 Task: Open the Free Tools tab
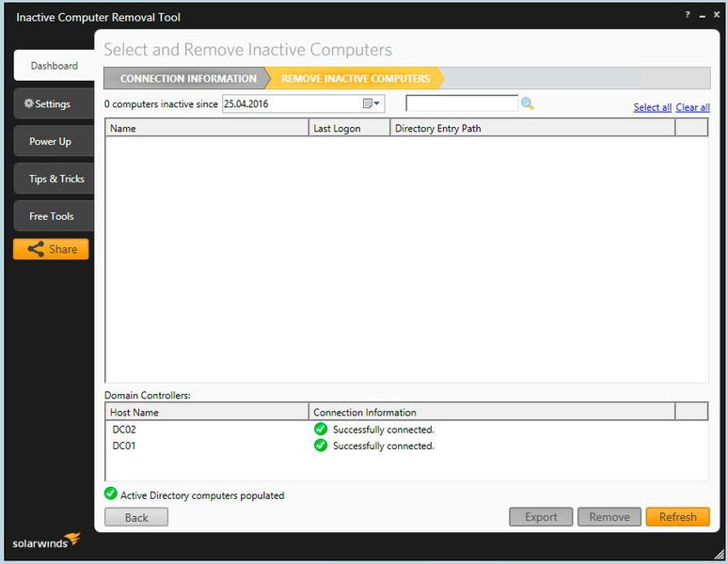pos(54,216)
